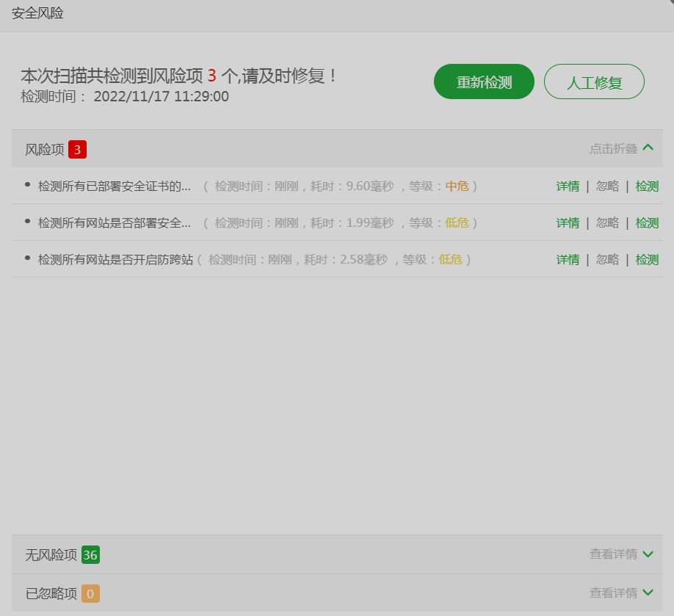The width and height of the screenshot is (674, 616).
Task: Click the 耗时：9.60毫秒 text
Action: coord(352,186)
